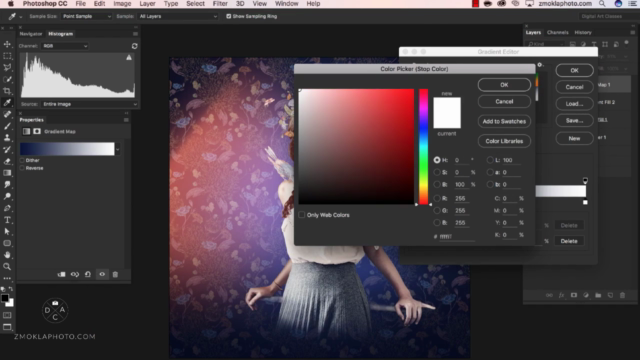640x360 pixels.
Task: Select the S (saturation) radio button
Action: pos(437,172)
